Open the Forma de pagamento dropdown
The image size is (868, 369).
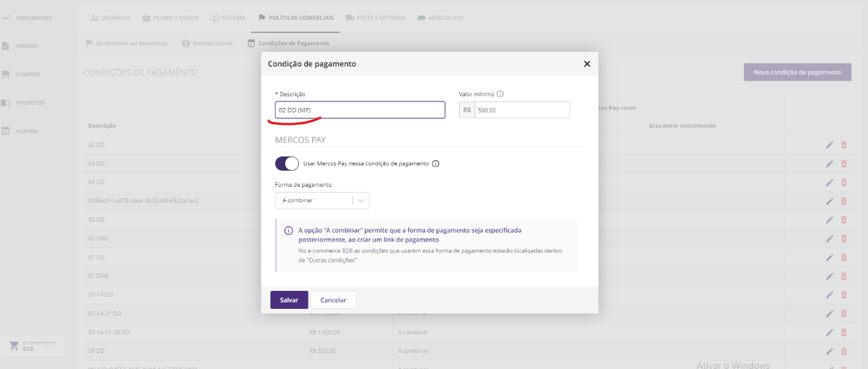pyautogui.click(x=322, y=200)
